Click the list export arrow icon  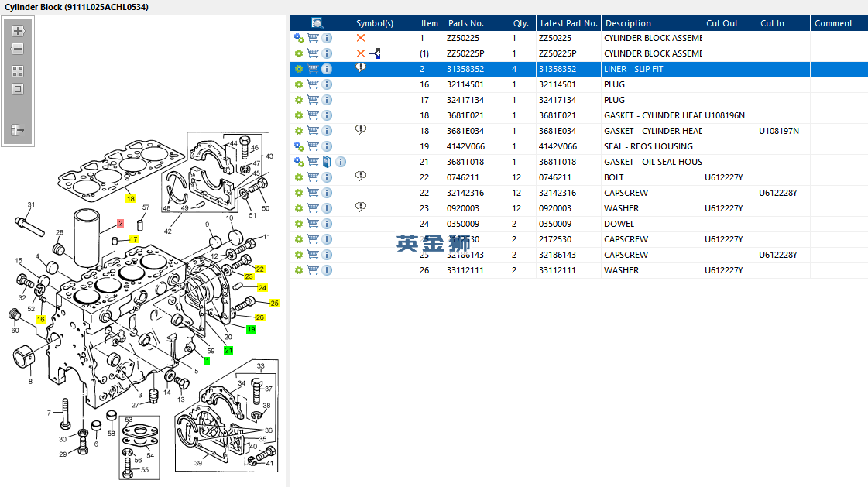18,130
